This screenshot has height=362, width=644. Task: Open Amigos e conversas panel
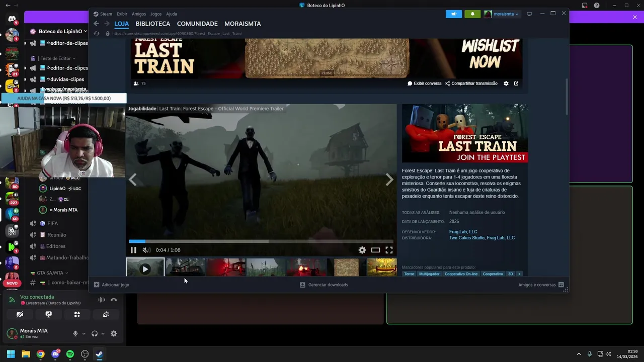[541, 285]
